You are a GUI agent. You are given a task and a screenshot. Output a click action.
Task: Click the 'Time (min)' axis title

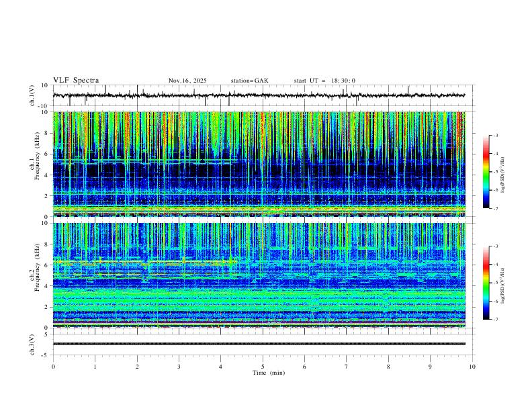(x=269, y=373)
